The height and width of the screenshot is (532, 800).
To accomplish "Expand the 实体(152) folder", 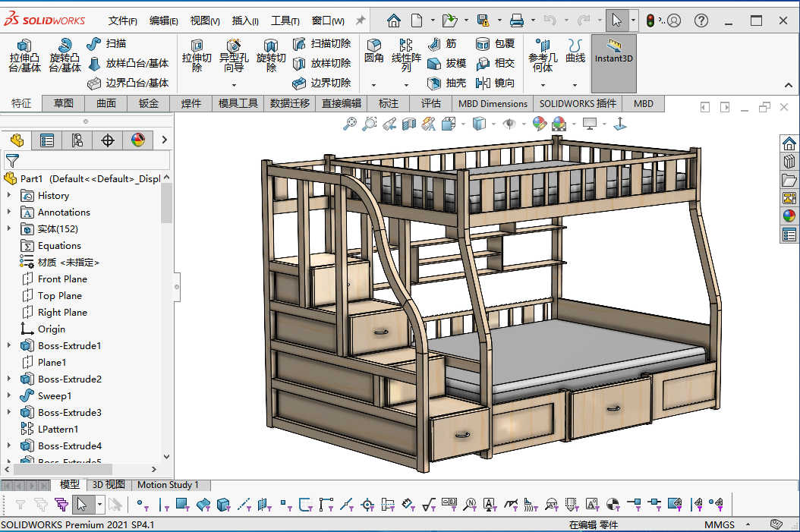I will pyautogui.click(x=8, y=228).
